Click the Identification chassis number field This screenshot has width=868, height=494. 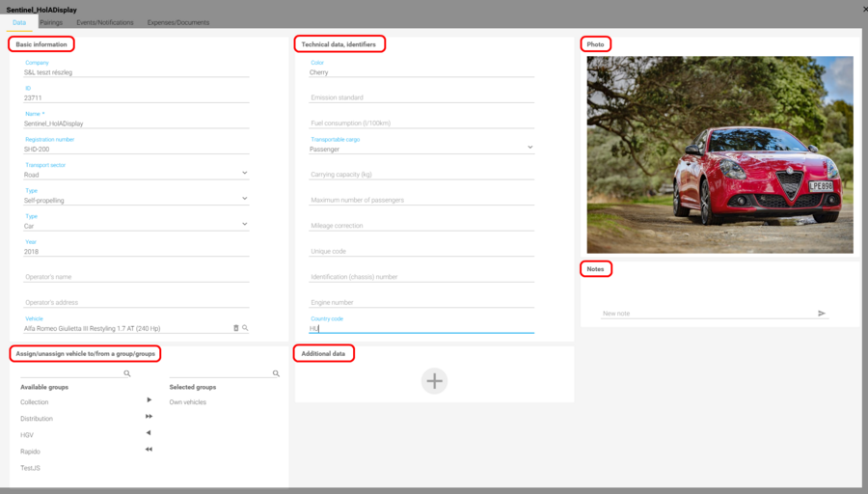421,276
